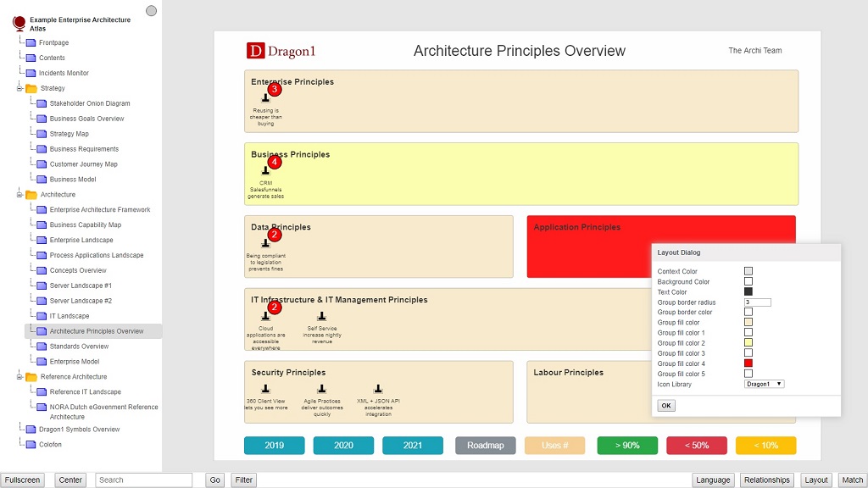Click the 'CRM Salesfunnels generate sales' principle icon
The height and width of the screenshot is (488, 868).
click(x=266, y=172)
